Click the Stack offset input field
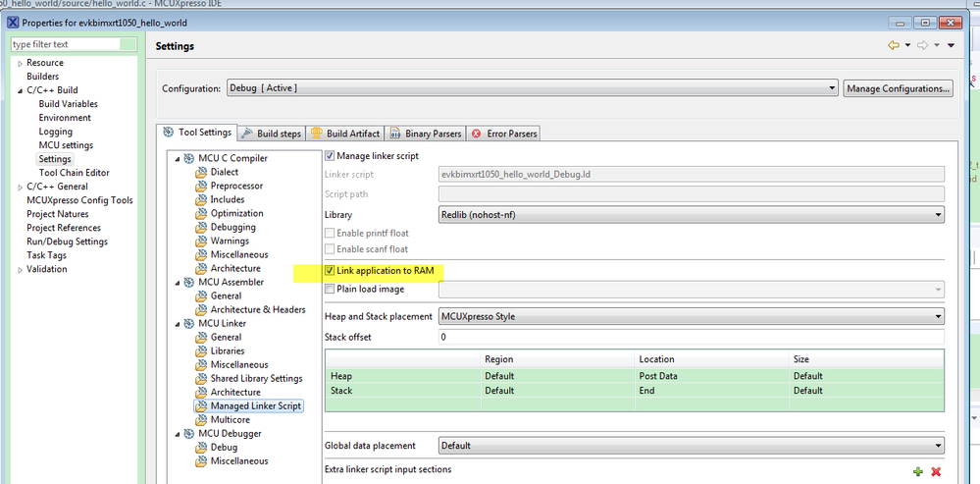980x484 pixels. click(692, 337)
